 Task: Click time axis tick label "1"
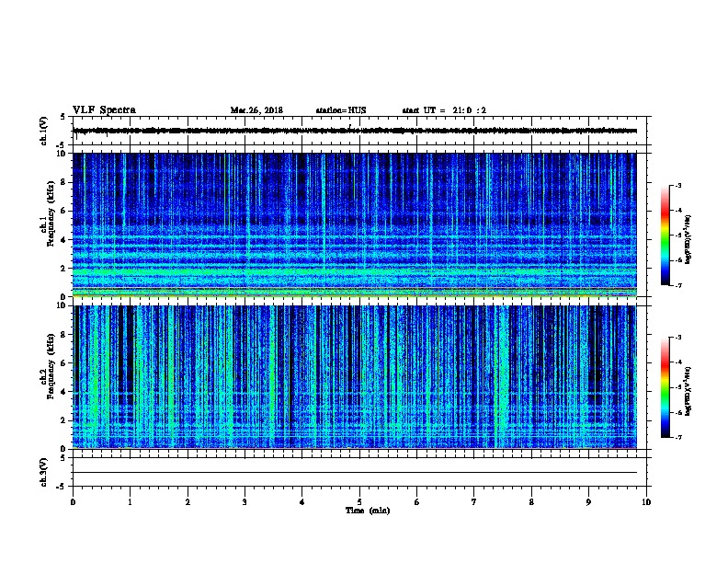point(130,501)
